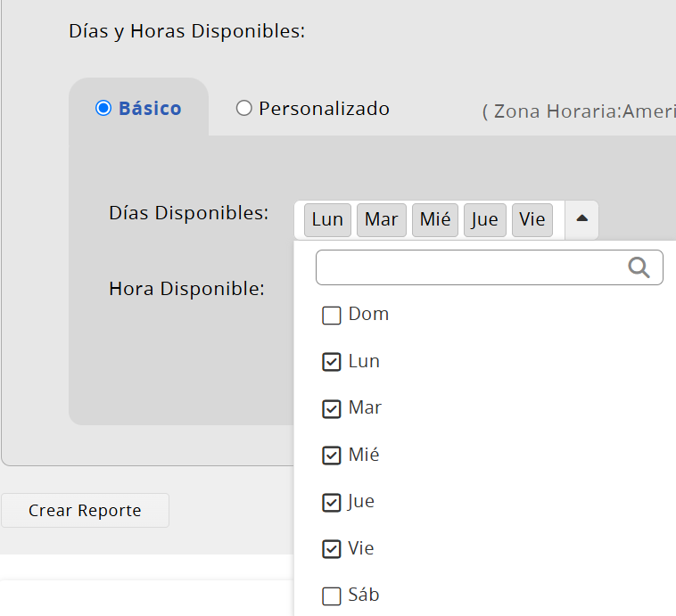This screenshot has height=616, width=676.
Task: Click the days search input field
Action: [x=490, y=267]
